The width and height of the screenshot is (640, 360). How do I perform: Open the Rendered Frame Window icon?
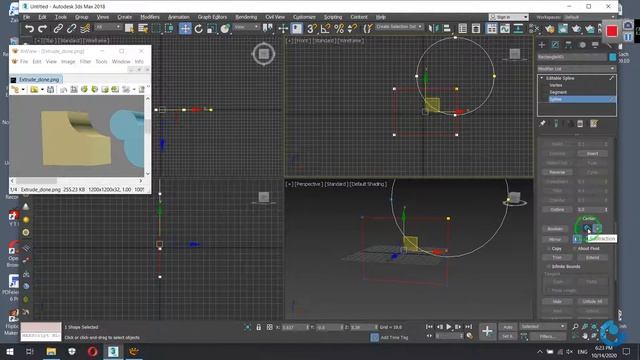tap(563, 29)
